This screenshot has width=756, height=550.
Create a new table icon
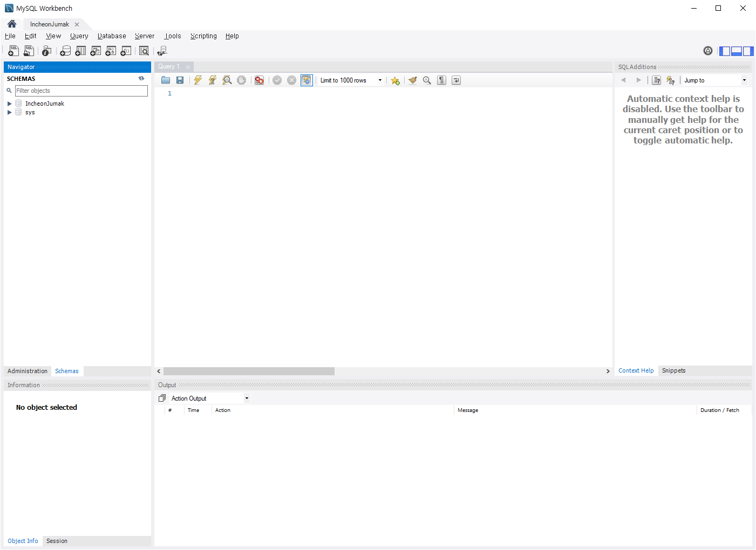[x=80, y=51]
